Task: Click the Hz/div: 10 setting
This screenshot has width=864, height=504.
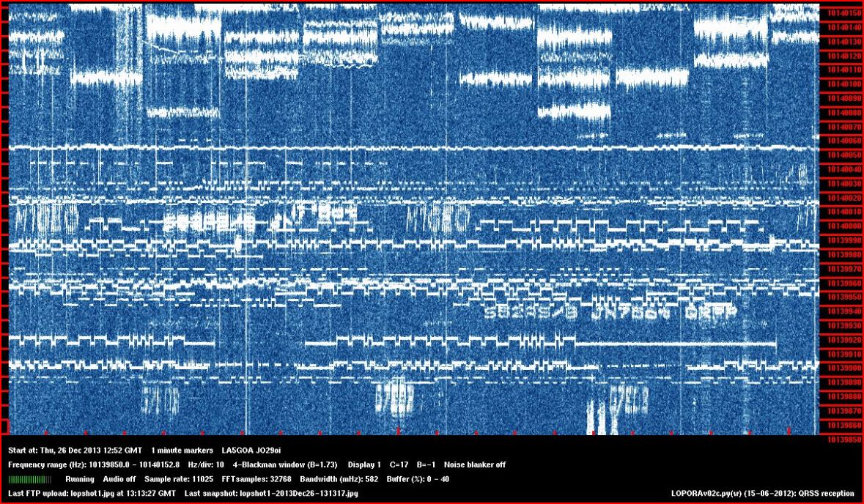Action: (206, 464)
